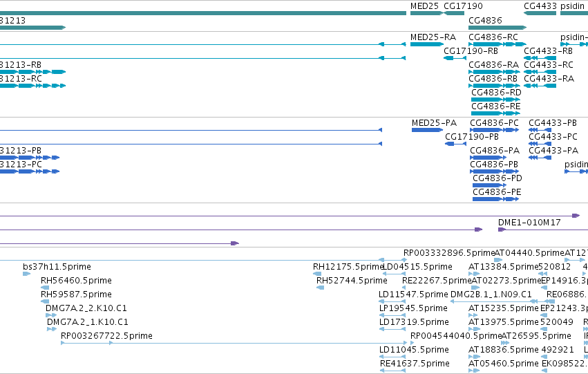Click the AT13384.5prime EST label

(504, 267)
